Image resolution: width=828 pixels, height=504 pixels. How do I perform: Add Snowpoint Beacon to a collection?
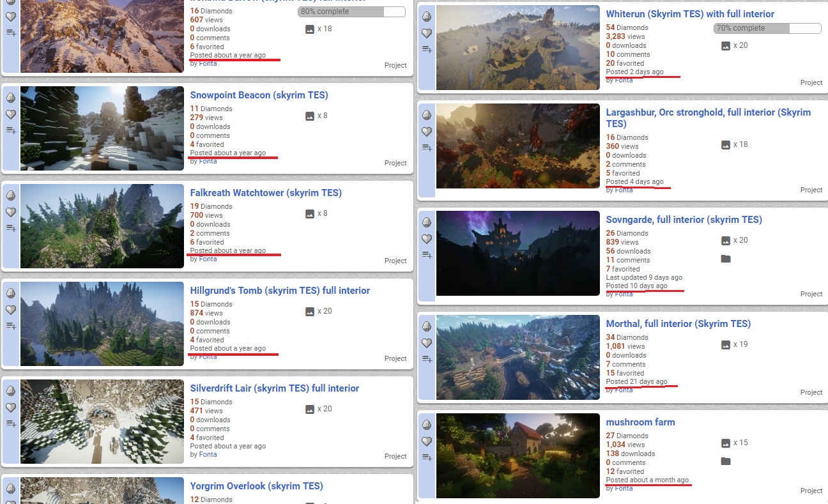coord(11,130)
